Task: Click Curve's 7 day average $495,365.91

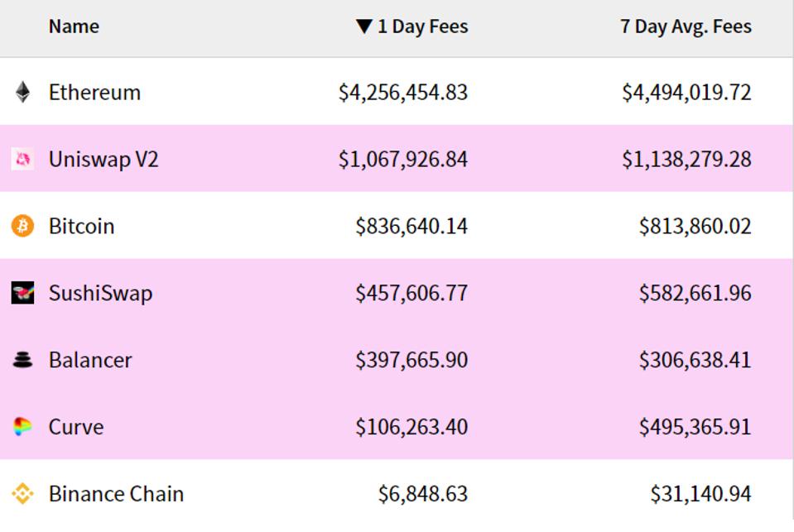Action: (695, 427)
